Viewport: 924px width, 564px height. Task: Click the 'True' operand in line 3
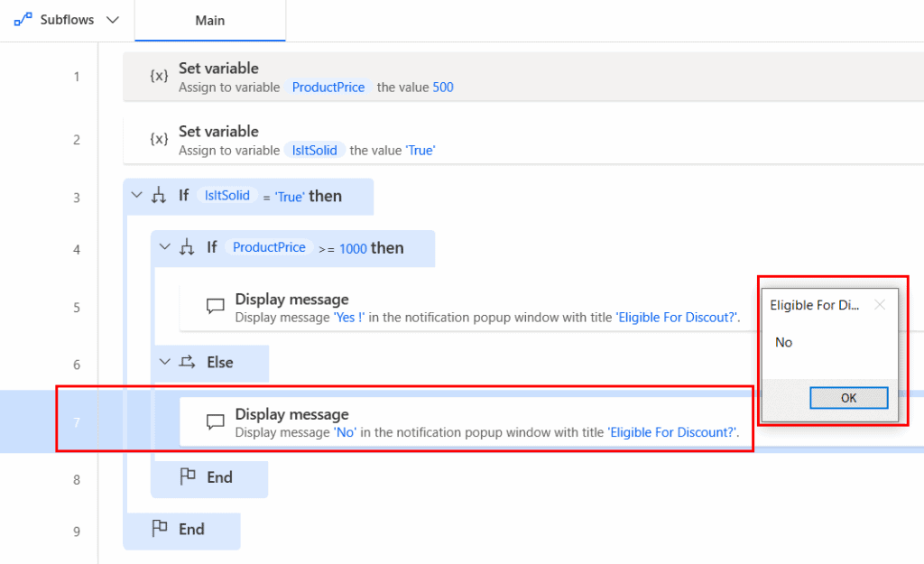pos(290,197)
